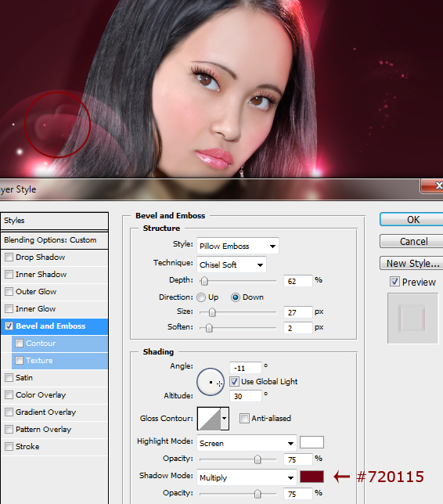443x504 pixels.
Task: Select the Up direction radio button
Action: click(201, 297)
